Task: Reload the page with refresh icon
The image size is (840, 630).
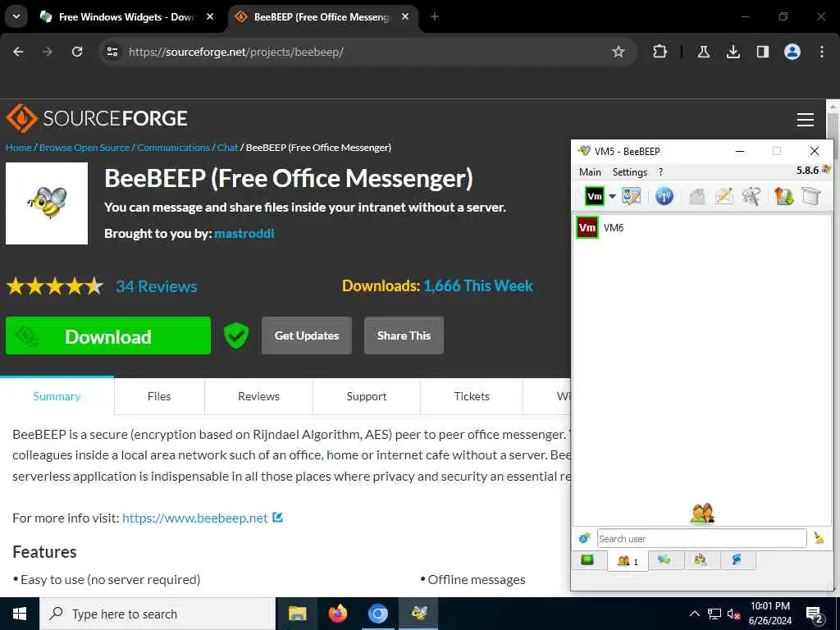Action: click(x=77, y=52)
